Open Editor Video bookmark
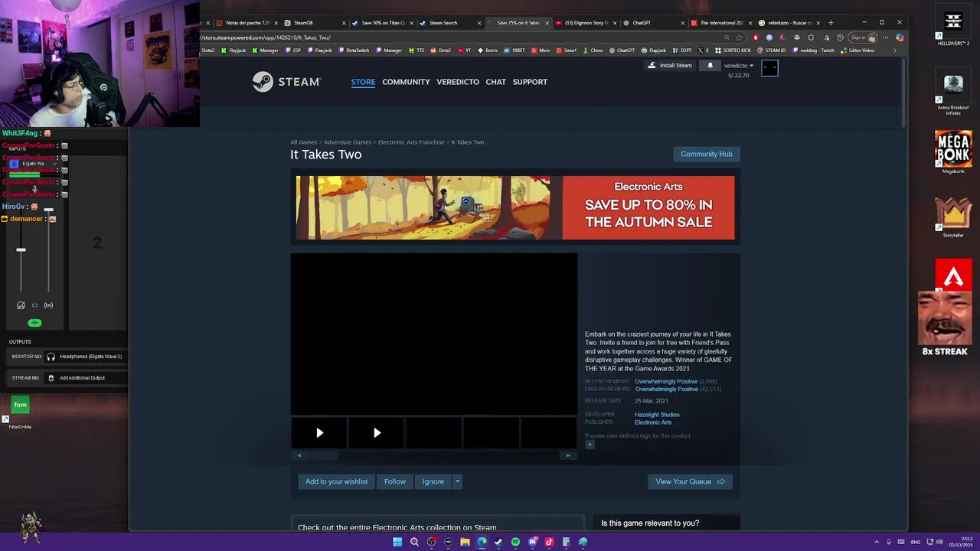980x551 pixels. click(857, 51)
